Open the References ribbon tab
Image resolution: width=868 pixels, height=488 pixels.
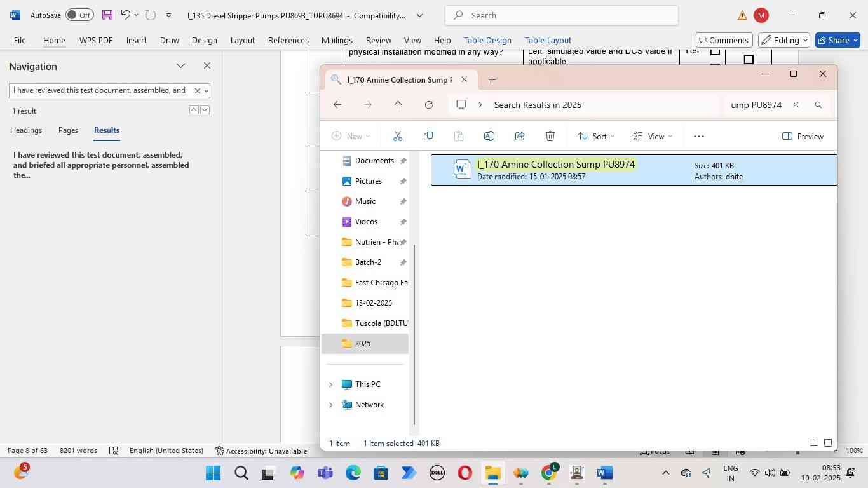coord(288,40)
